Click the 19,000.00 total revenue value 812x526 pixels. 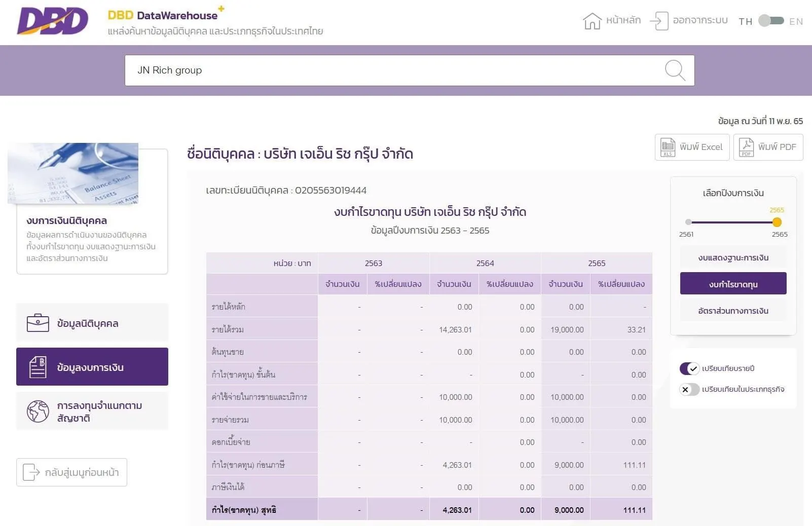click(567, 329)
